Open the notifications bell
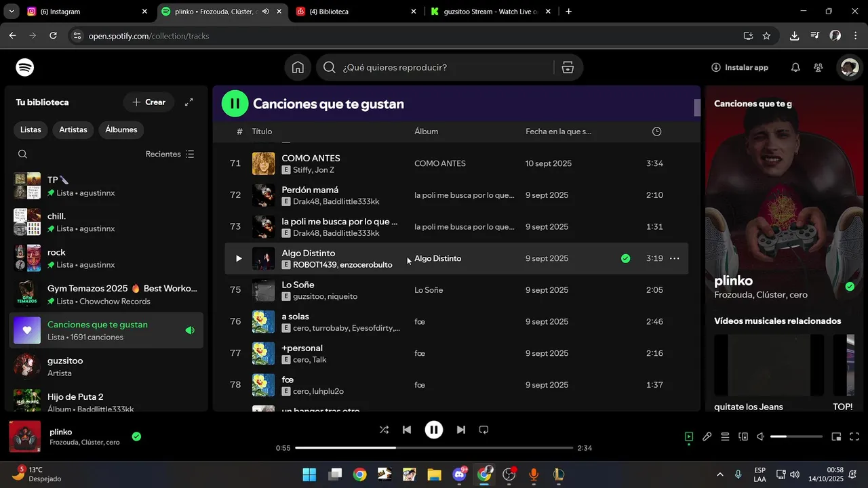Screen dimensions: 868x488 coord(795,67)
